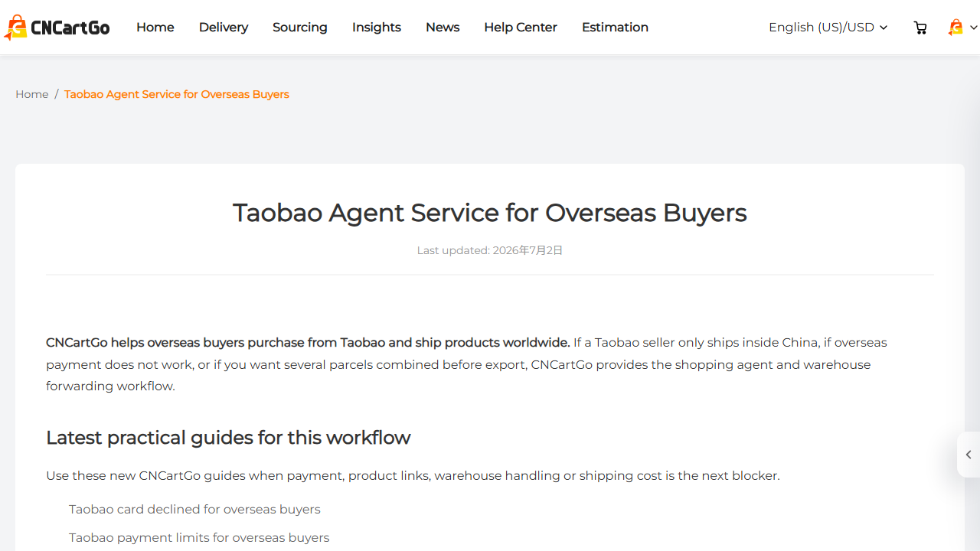Open the Insights menu item

[x=377, y=28]
